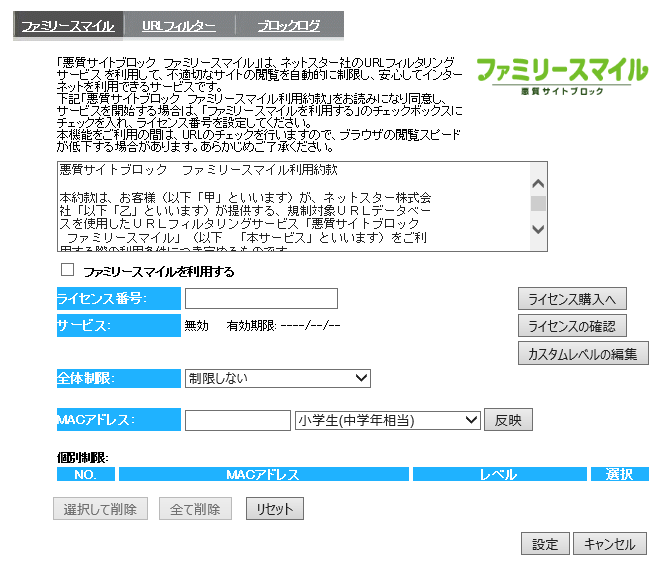The width and height of the screenshot is (655, 565).
Task: Click the 反映 button
Action: coord(508,420)
